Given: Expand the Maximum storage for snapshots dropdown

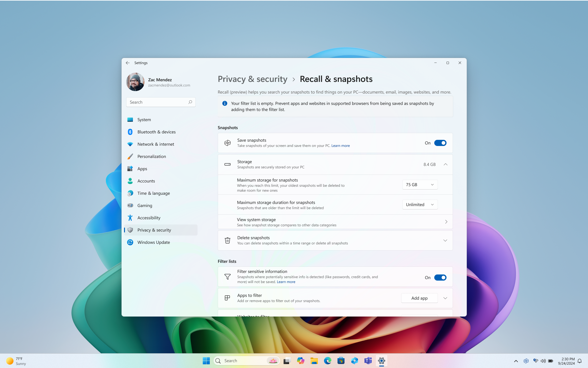Looking at the screenshot, I should [419, 184].
